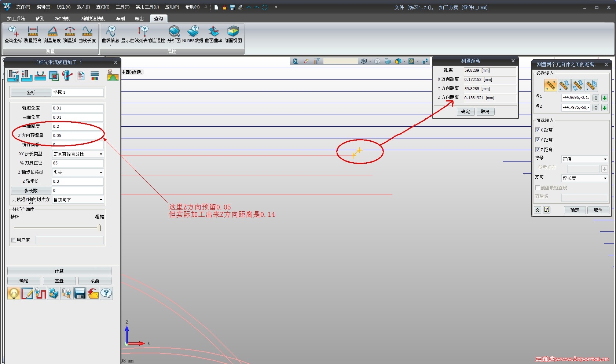Image resolution: width=616 pixels, height=364 pixels.
Task: Click the new file icon in quick access toolbar
Action: (x=216, y=7)
